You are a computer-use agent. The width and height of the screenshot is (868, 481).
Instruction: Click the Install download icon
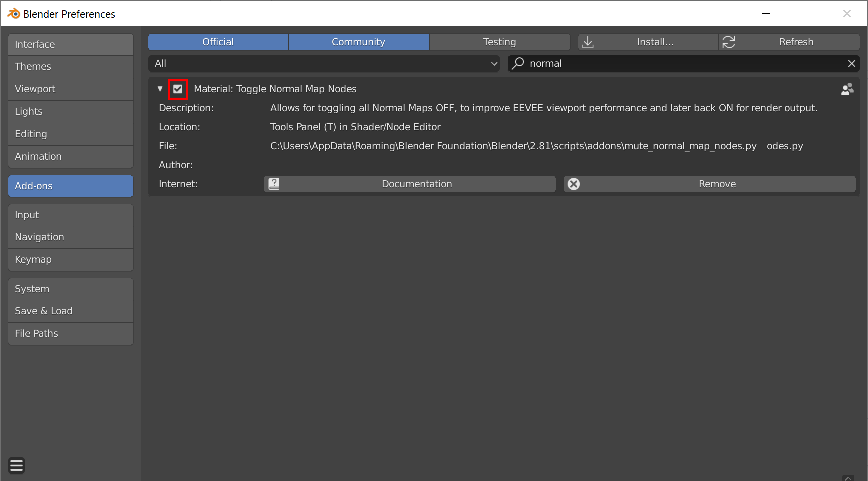pyautogui.click(x=588, y=42)
